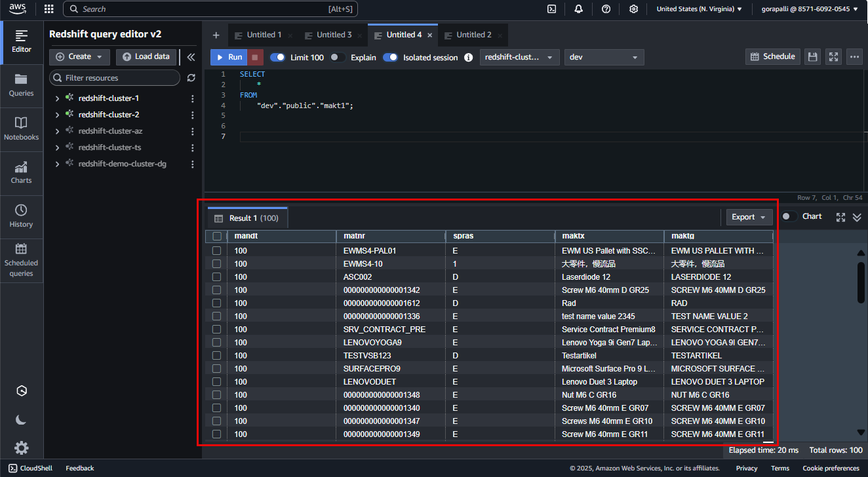Check the LENOVOYOGA9 row checkbox
Viewport: 868px width, 477px height.
pos(217,342)
